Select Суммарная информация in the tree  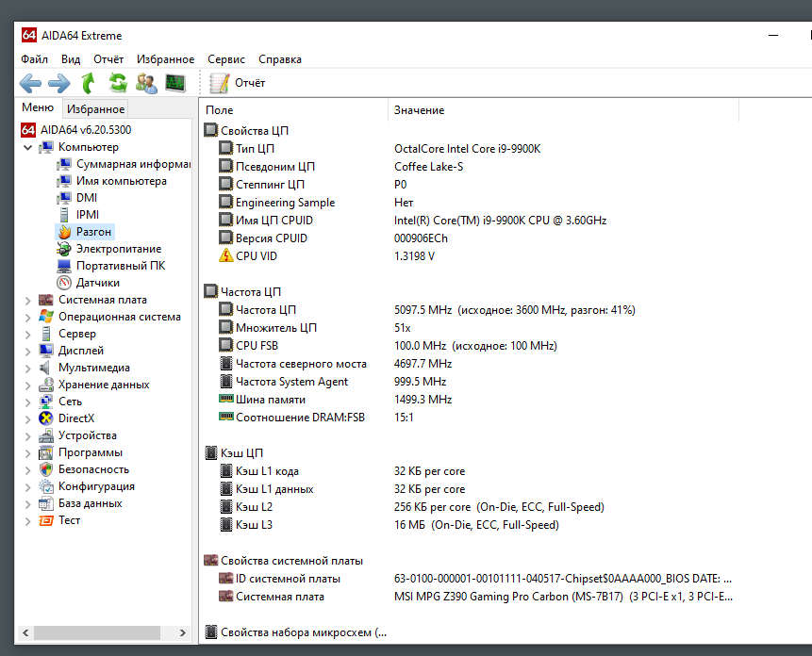click(134, 164)
